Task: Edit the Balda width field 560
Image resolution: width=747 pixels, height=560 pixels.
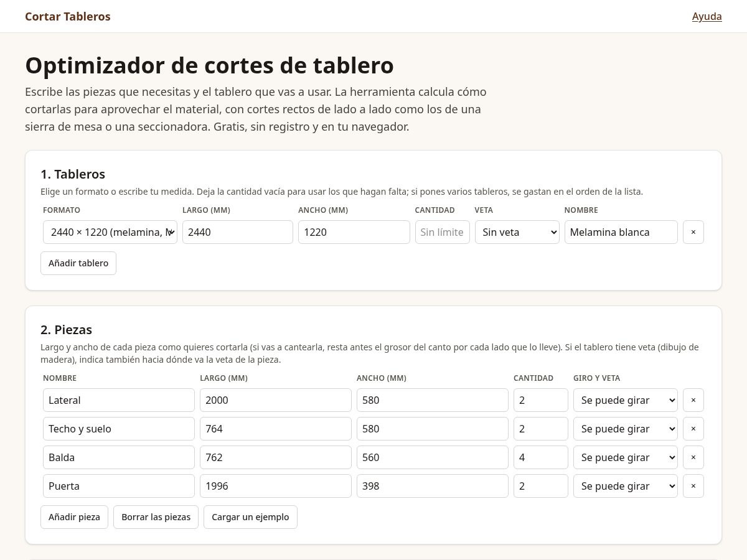Action: pos(433,457)
